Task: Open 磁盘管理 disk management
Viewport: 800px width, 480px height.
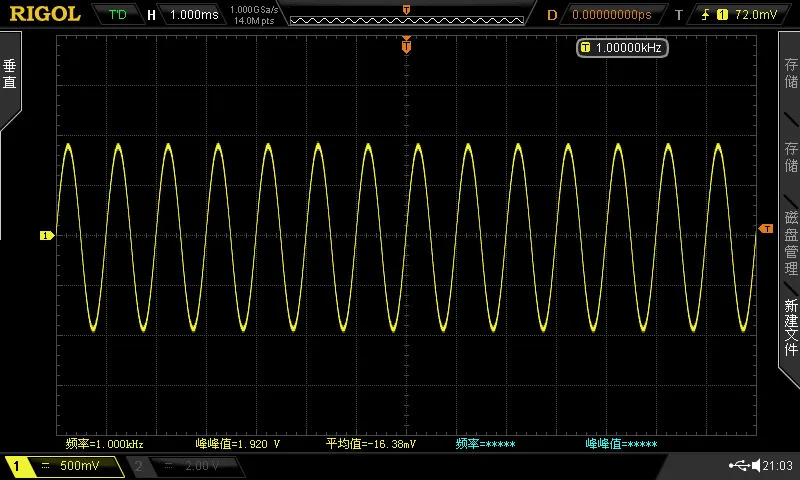Action: [791, 243]
